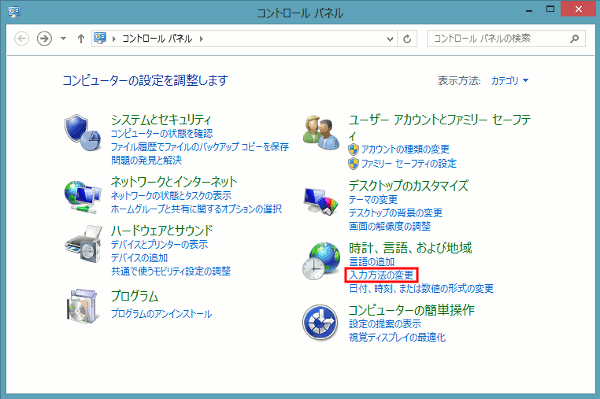Click プログラムのアンインストール link
The image size is (600, 399).
tap(161, 314)
